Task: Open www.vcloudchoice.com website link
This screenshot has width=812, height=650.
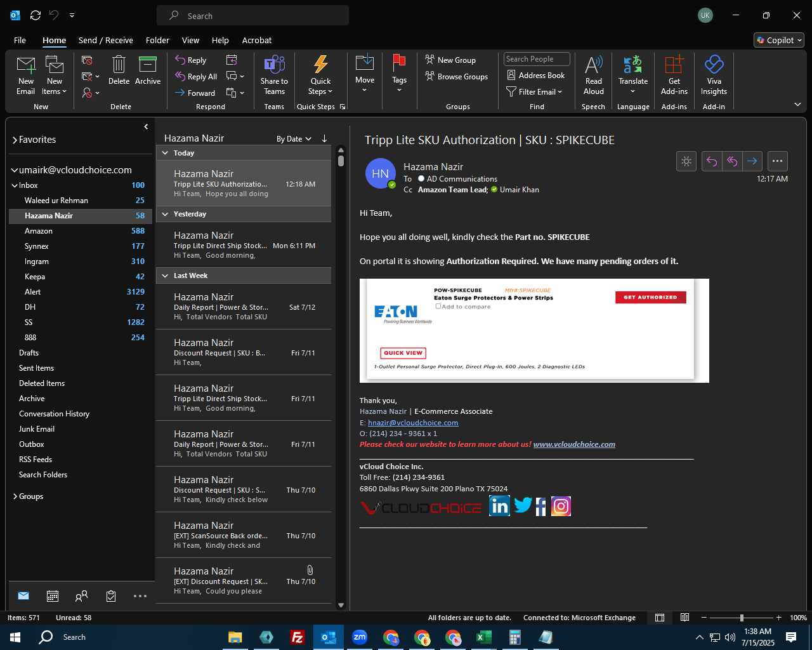Action: (574, 444)
